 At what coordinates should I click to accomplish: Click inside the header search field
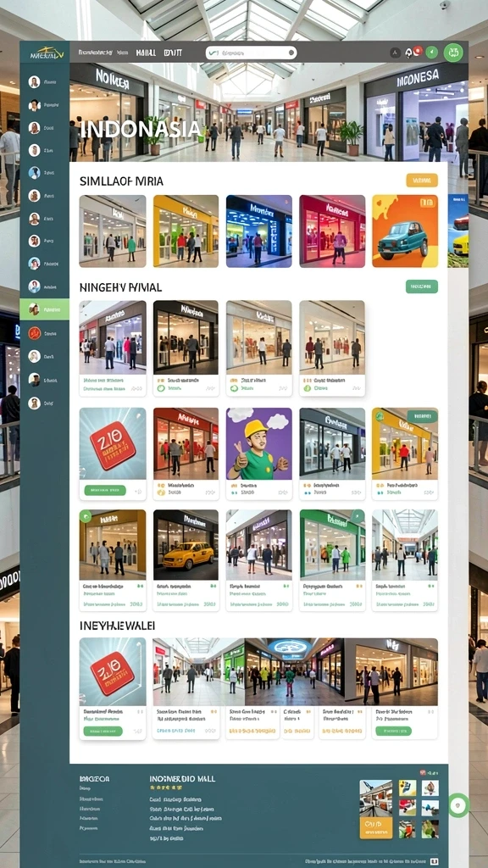point(251,53)
